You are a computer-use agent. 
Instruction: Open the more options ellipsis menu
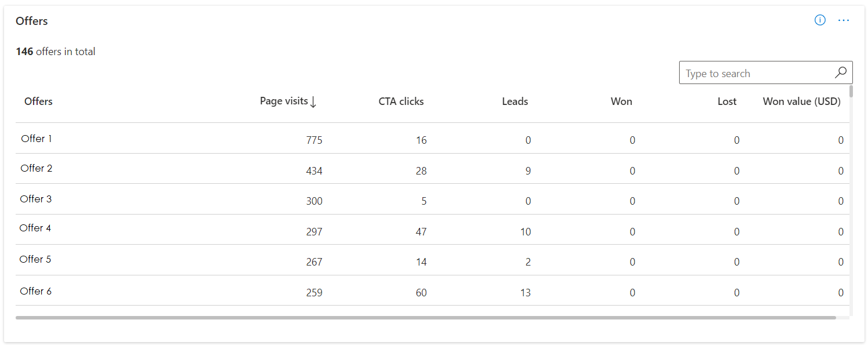tap(844, 20)
